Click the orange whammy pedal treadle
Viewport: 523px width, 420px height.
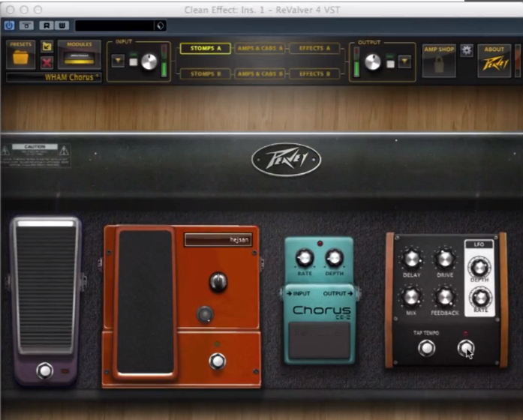pyautogui.click(x=146, y=301)
